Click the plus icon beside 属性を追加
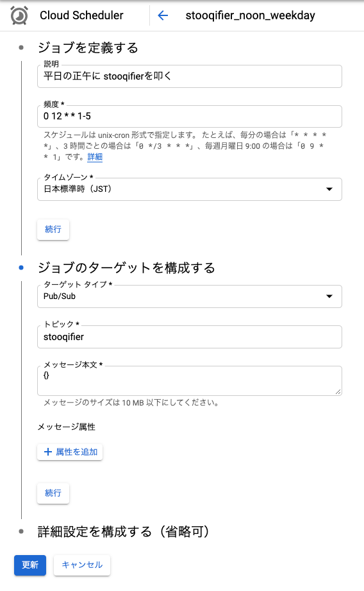This screenshot has height=591, width=364. [48, 452]
